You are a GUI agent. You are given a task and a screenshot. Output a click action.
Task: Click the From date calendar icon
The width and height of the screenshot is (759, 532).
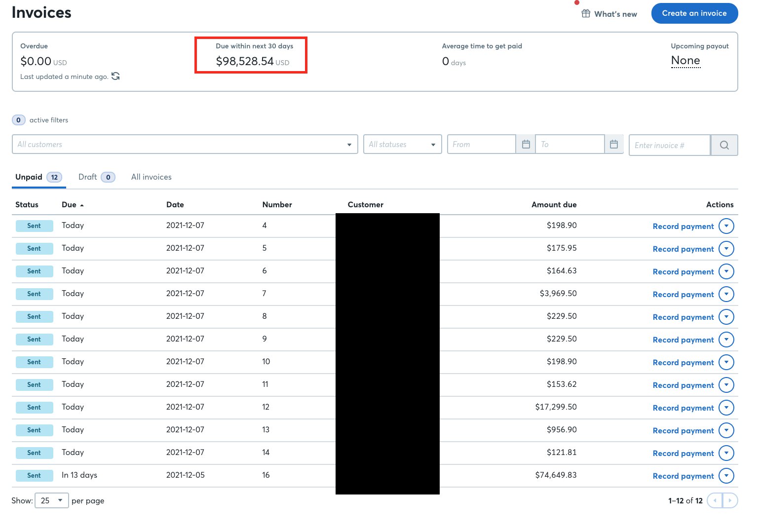(526, 144)
